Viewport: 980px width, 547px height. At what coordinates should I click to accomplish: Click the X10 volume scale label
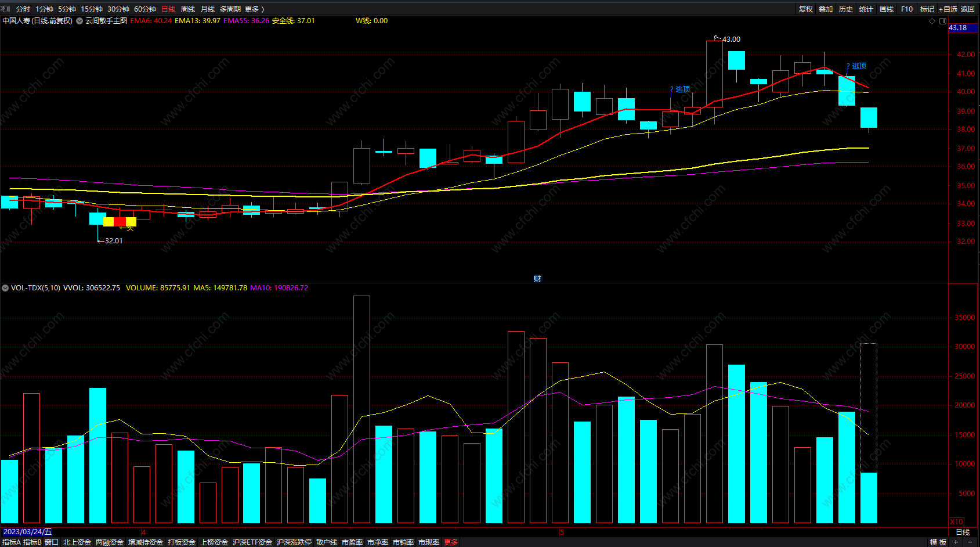(x=957, y=522)
